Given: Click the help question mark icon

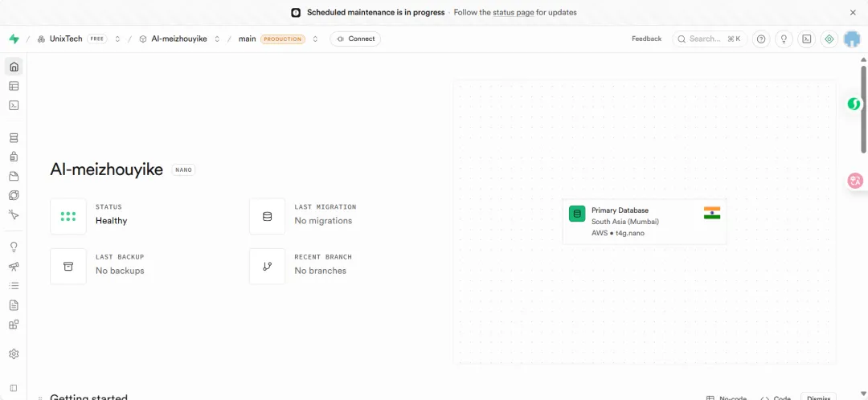Looking at the screenshot, I should pyautogui.click(x=761, y=39).
